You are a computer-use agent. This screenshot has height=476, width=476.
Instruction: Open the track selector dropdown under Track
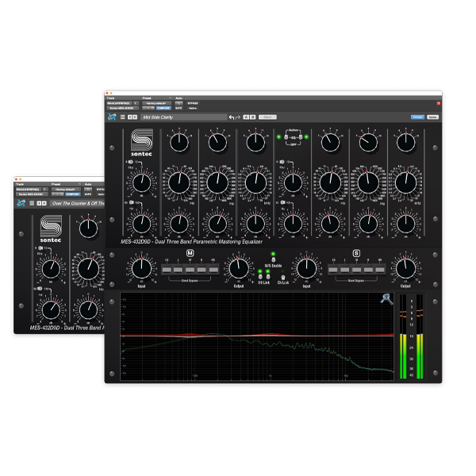click(121, 103)
